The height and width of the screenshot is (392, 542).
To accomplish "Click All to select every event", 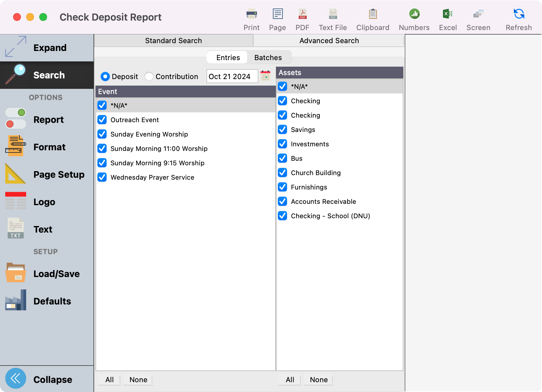I will (109, 380).
